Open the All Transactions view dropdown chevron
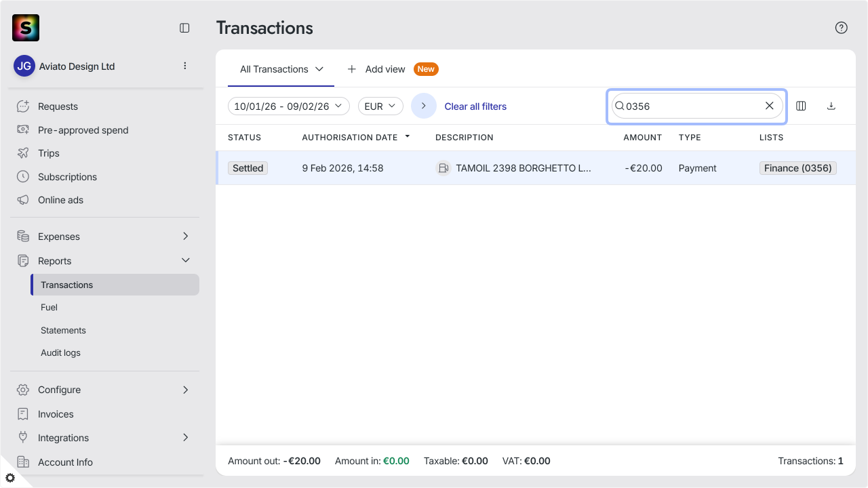Image resolution: width=868 pixels, height=488 pixels. click(319, 69)
